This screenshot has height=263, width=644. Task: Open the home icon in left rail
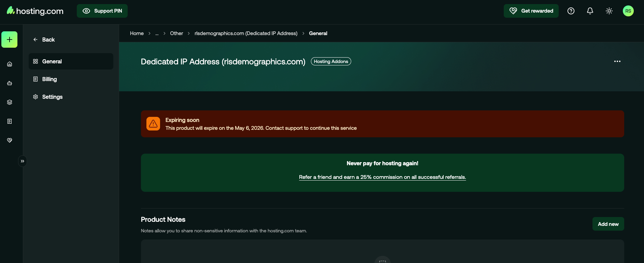point(10,64)
